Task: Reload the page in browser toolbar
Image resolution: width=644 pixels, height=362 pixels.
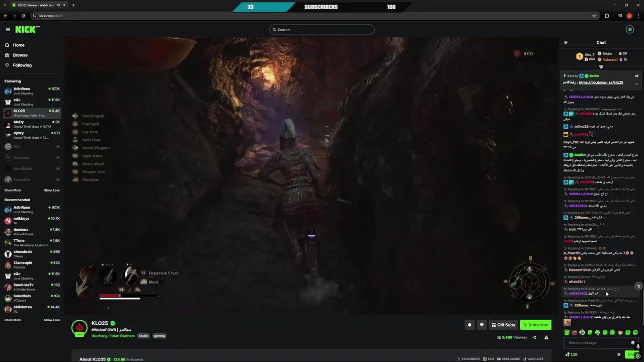Action: (x=23, y=16)
